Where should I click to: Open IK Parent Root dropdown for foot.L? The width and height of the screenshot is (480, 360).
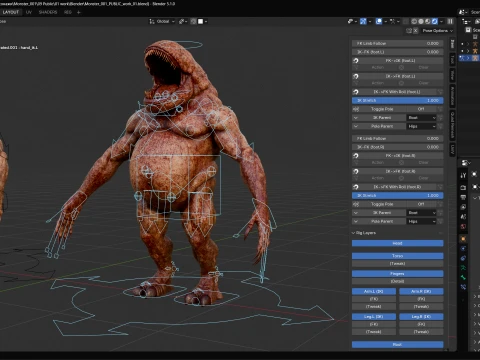[422, 118]
